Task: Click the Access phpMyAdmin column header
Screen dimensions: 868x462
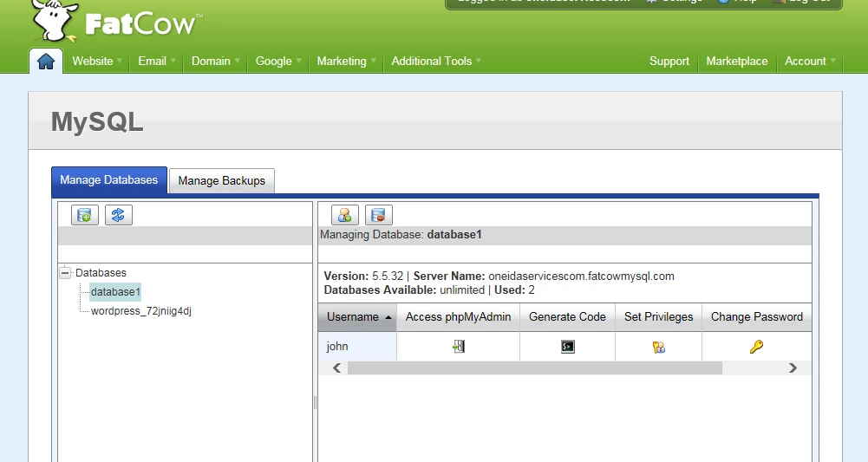Action: tap(458, 317)
